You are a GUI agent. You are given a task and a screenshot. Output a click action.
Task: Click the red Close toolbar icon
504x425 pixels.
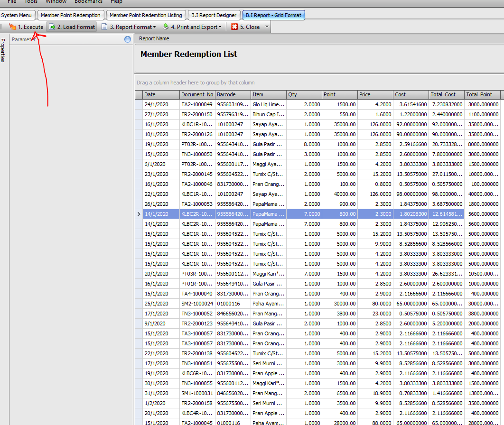tap(234, 27)
